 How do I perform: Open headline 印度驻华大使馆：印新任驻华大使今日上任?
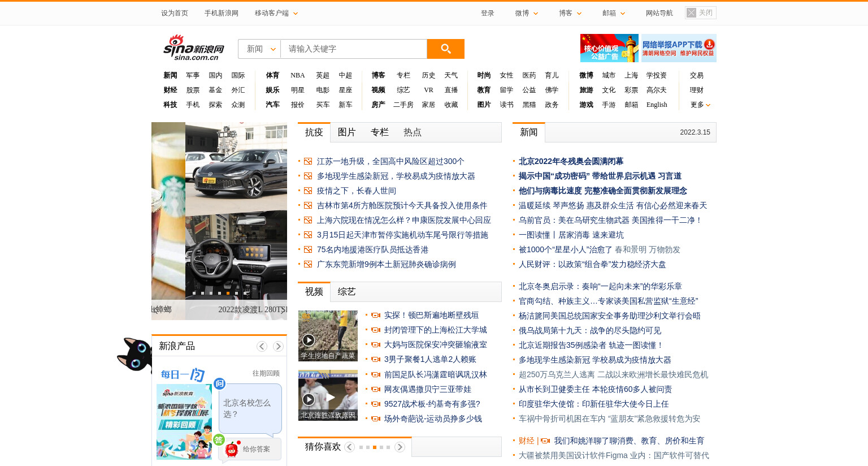(594, 404)
